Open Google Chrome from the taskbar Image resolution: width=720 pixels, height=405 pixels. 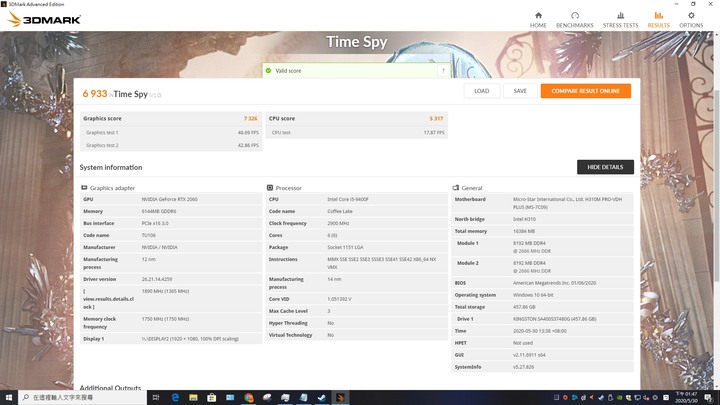(248, 398)
